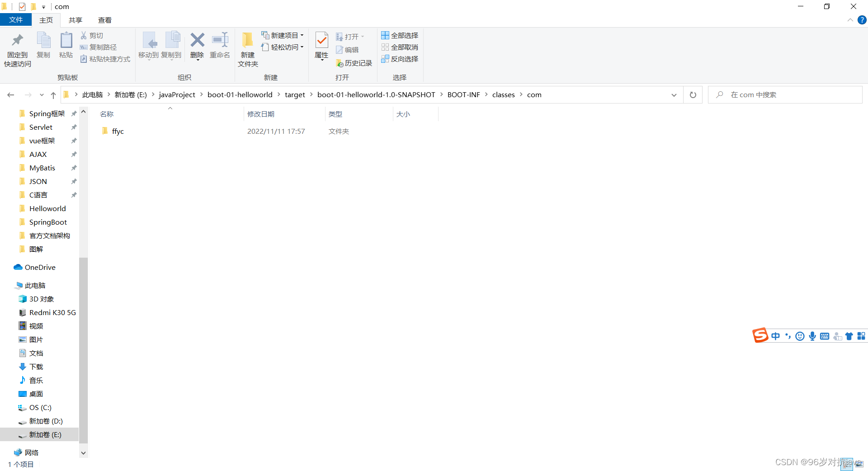This screenshot has height=471, width=868.
Task: Collapse the ribbon with the chevron
Action: pyautogui.click(x=850, y=20)
